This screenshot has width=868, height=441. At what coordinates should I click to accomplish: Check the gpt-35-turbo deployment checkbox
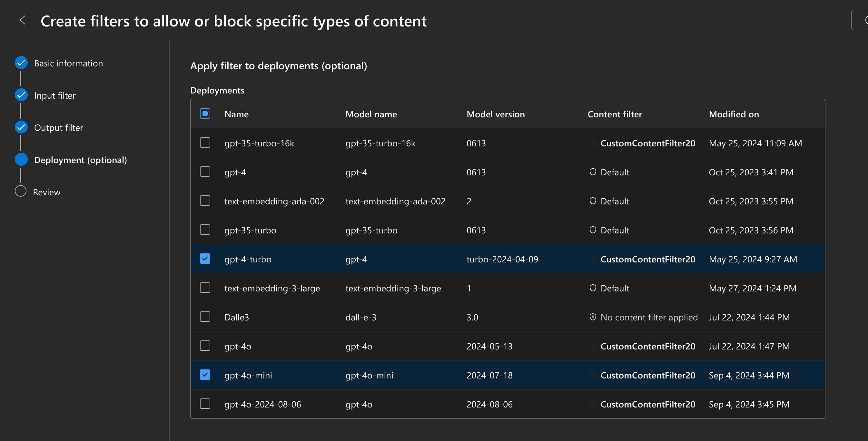[205, 230]
